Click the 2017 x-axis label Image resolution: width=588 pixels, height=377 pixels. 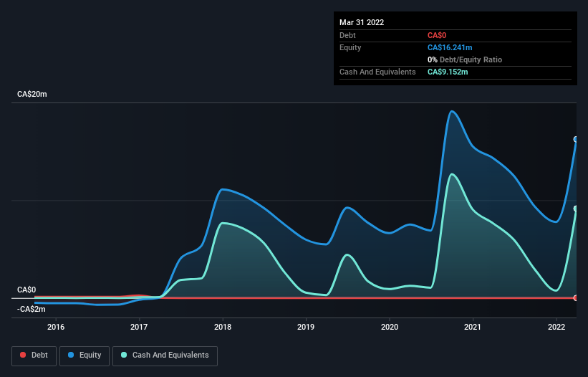pyautogui.click(x=139, y=327)
